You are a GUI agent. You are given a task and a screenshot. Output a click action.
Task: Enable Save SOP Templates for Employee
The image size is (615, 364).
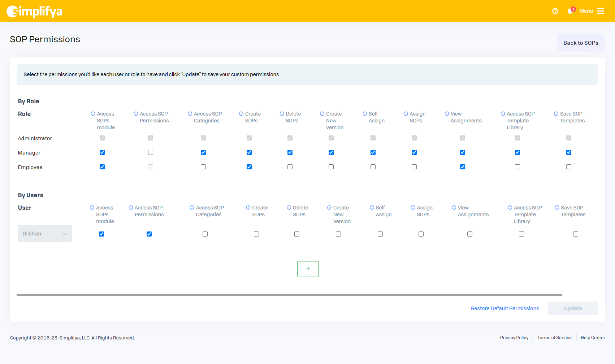point(569,167)
